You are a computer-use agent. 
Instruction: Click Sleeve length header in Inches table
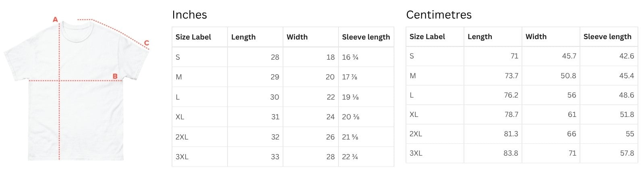tap(366, 37)
